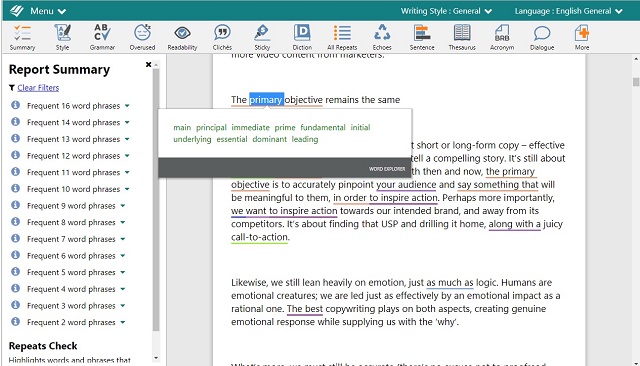Choose synonym 'underlying'
Image resolution: width=640 pixels, height=366 pixels.
[x=192, y=139]
